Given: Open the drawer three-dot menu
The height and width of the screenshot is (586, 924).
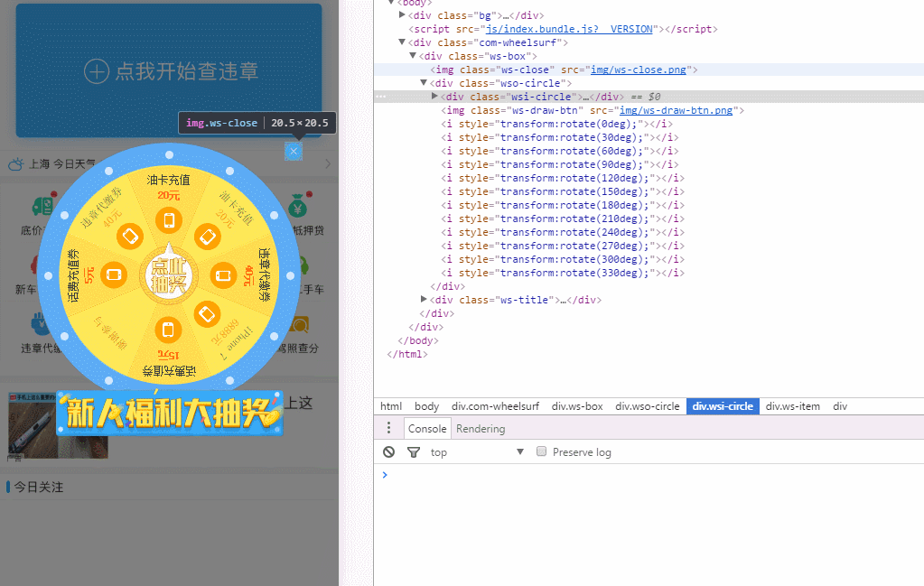Looking at the screenshot, I should 388,428.
